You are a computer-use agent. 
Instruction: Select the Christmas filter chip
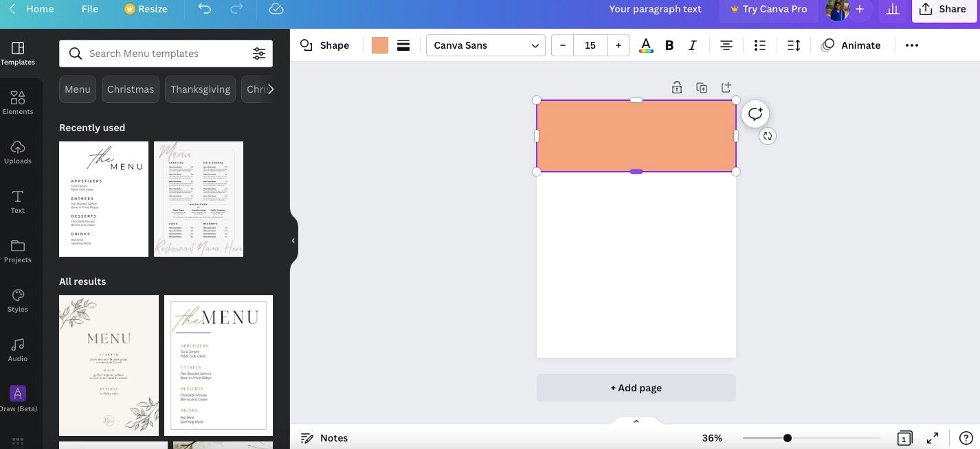tap(131, 89)
